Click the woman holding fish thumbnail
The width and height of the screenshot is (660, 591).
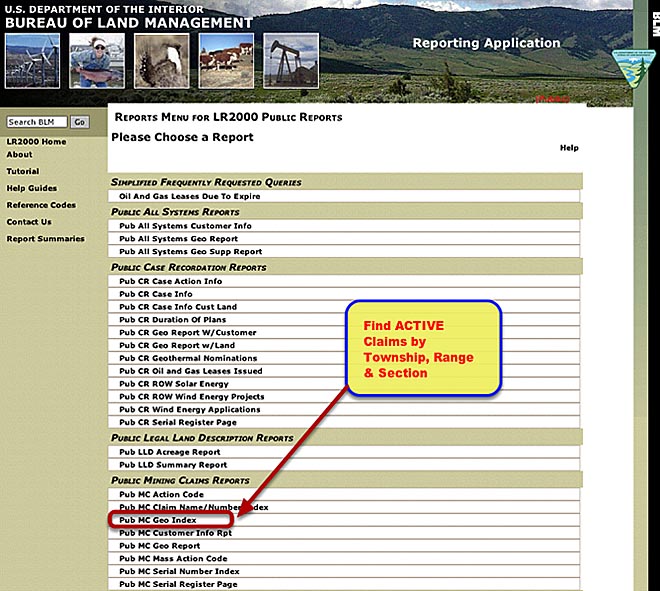click(97, 61)
